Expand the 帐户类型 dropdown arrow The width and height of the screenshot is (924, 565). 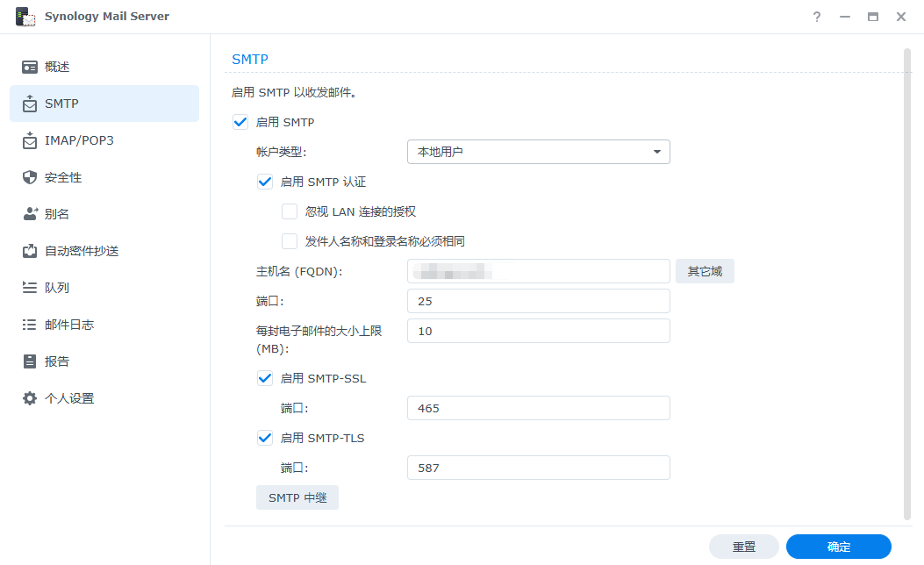point(656,153)
